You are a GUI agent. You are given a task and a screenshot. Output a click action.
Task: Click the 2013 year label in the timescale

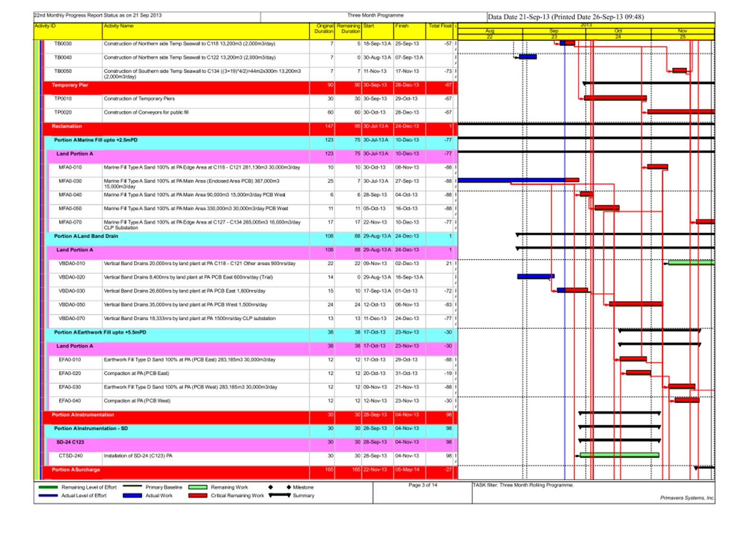[x=586, y=25]
